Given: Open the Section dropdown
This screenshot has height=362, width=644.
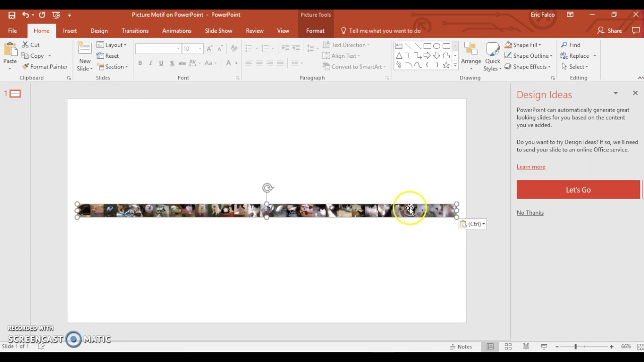Looking at the screenshot, I should [113, 66].
